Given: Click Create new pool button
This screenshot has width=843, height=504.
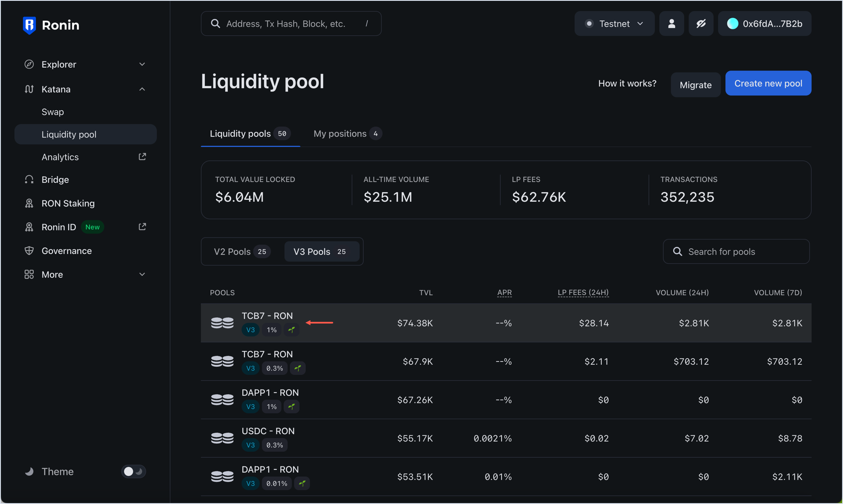Looking at the screenshot, I should (x=768, y=83).
